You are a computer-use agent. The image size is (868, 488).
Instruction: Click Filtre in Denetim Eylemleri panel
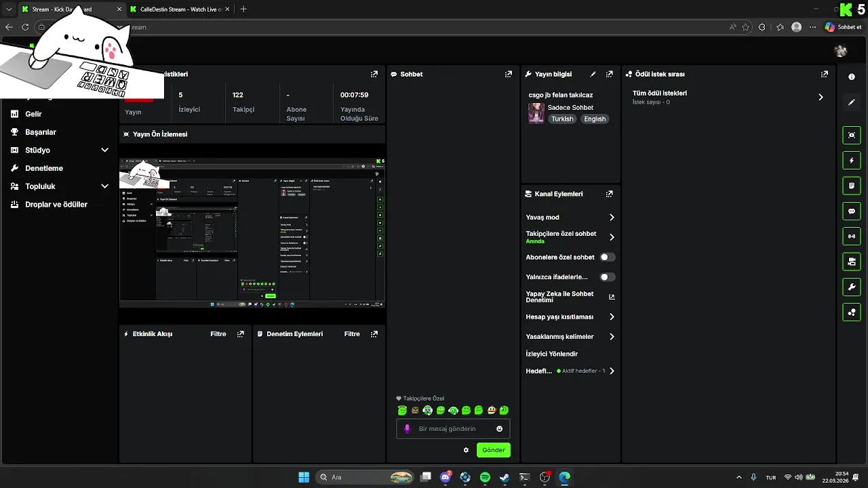click(x=352, y=334)
